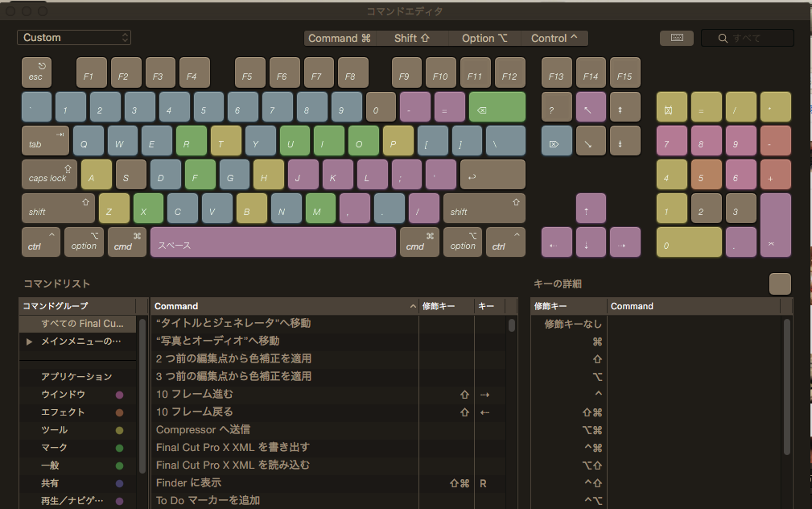The width and height of the screenshot is (812, 509).
Task: Enable the Option ⌥ modifier button
Action: (x=483, y=38)
